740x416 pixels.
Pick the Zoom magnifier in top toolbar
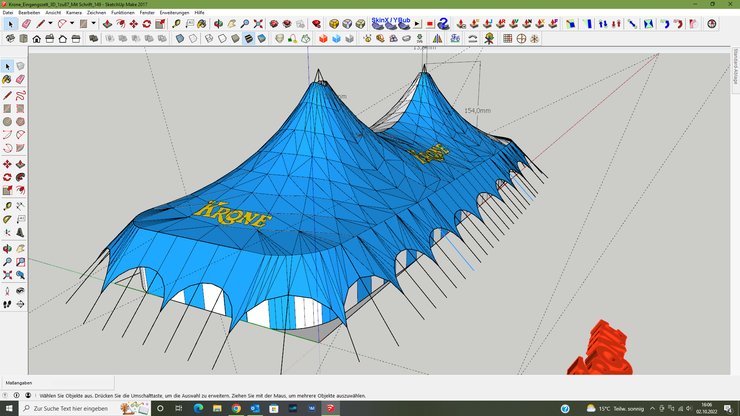click(245, 24)
